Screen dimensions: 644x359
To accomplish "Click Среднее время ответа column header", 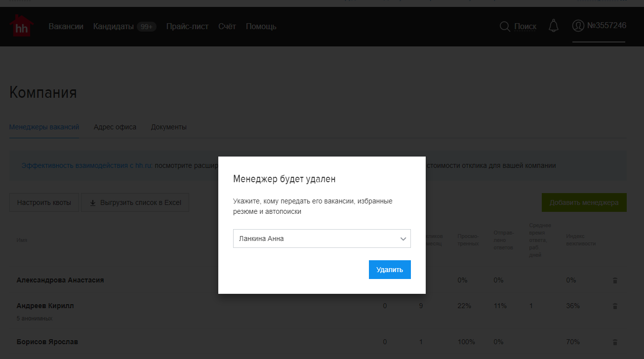I will point(540,240).
